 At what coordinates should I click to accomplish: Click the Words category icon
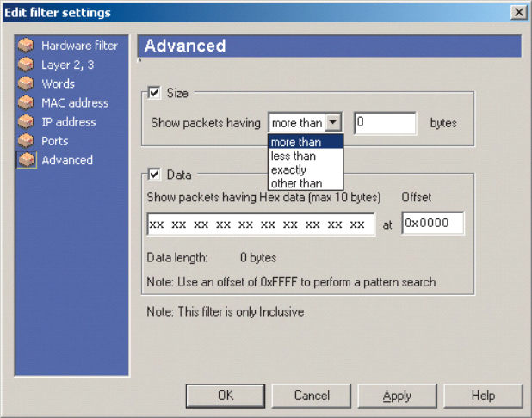(28, 83)
